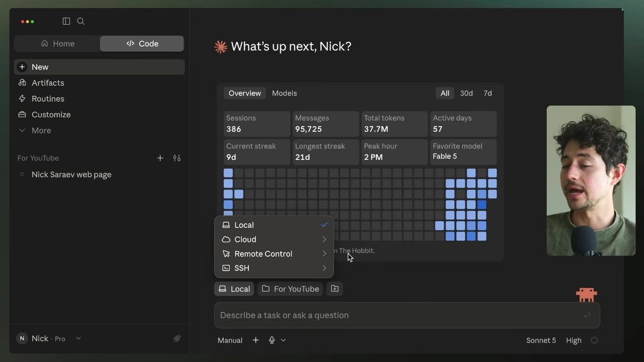Open the Sonnet 5 model selector
The image size is (644, 362).
pos(541,340)
